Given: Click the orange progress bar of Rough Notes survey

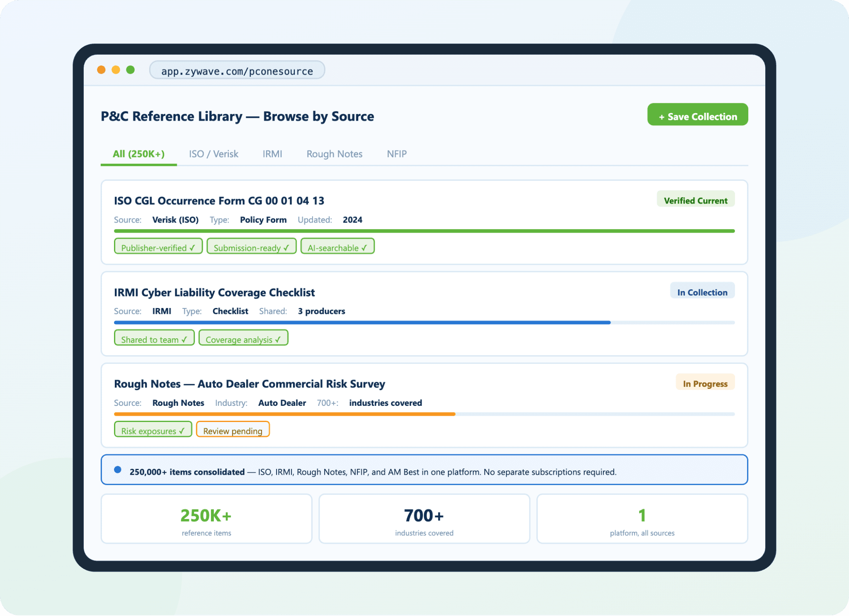Looking at the screenshot, I should point(284,414).
